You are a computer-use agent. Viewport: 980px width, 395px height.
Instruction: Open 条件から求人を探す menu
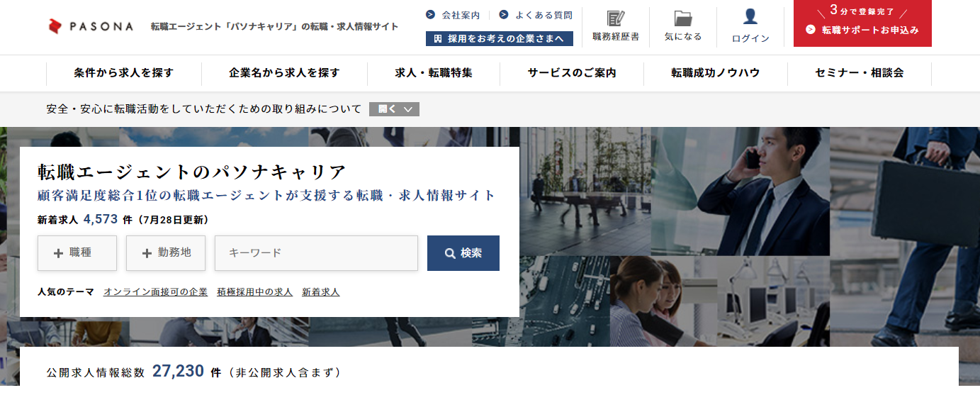tap(124, 73)
